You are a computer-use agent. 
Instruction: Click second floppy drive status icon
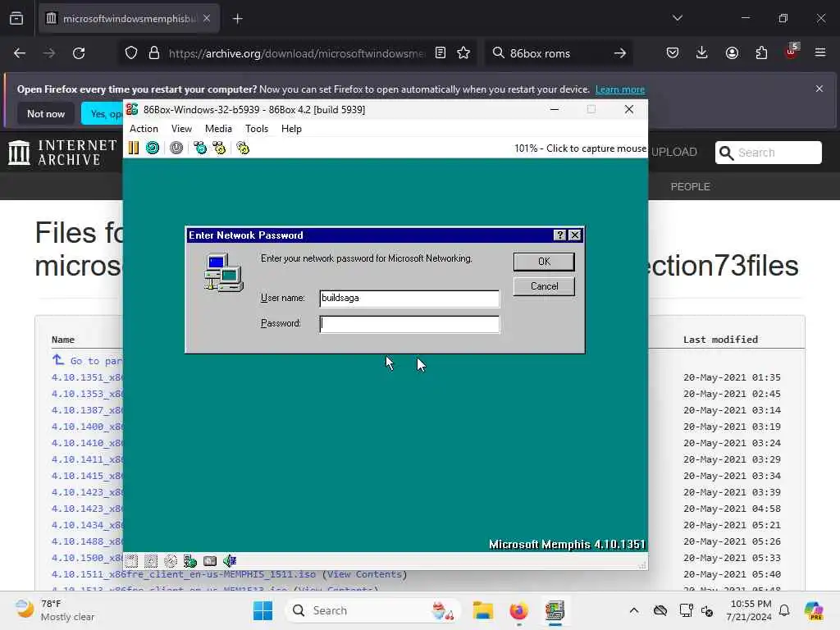pos(151,561)
